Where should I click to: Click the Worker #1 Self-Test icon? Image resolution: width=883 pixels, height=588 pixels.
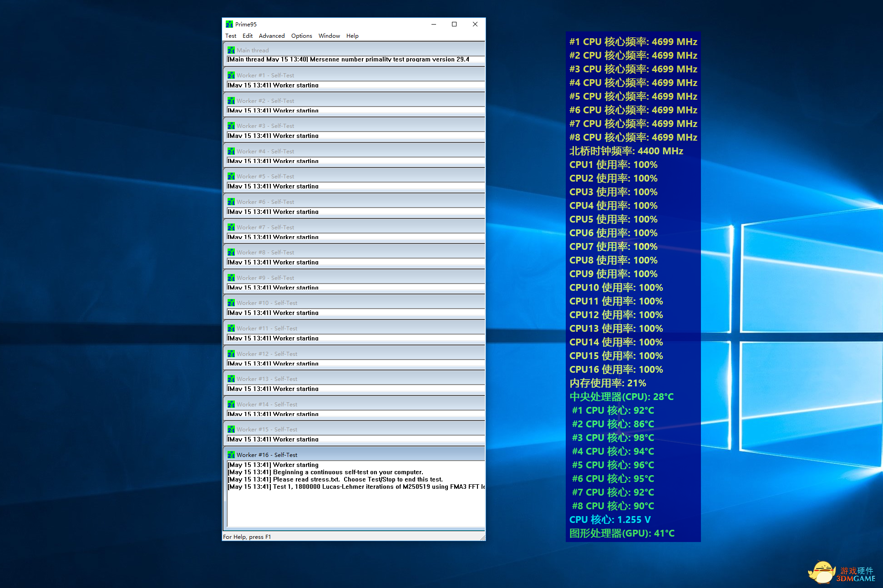point(231,75)
